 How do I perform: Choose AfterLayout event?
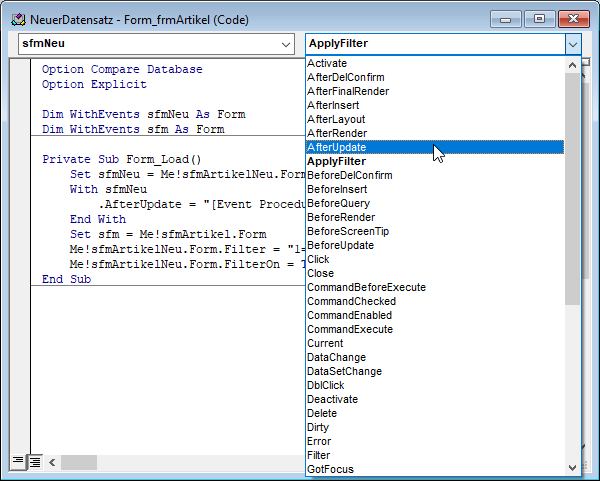tap(435, 119)
